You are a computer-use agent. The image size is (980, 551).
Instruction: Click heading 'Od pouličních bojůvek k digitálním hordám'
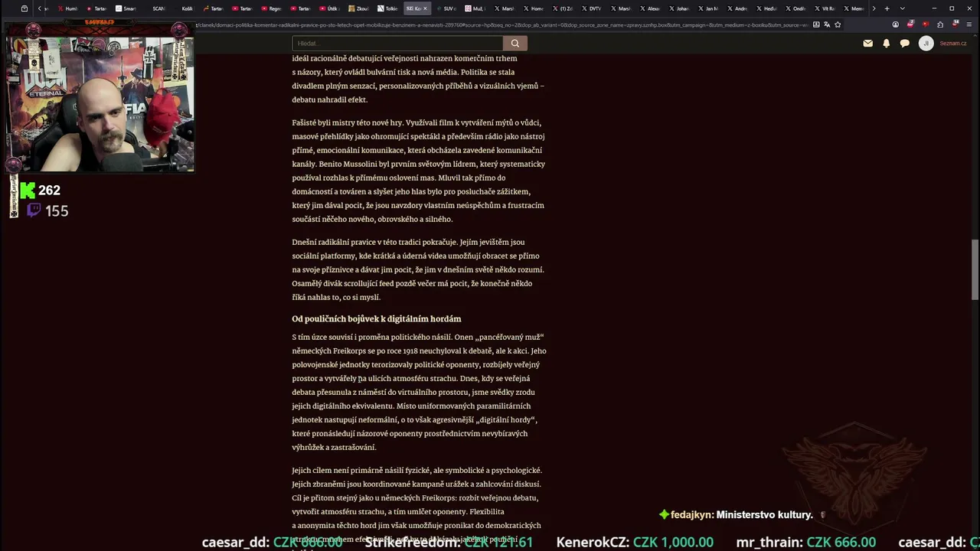click(377, 318)
